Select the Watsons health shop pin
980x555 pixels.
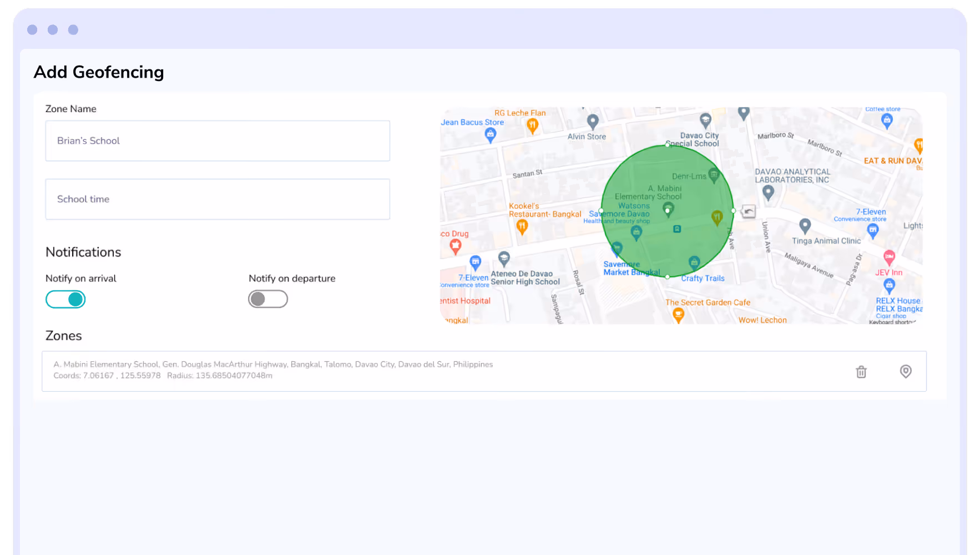click(637, 233)
